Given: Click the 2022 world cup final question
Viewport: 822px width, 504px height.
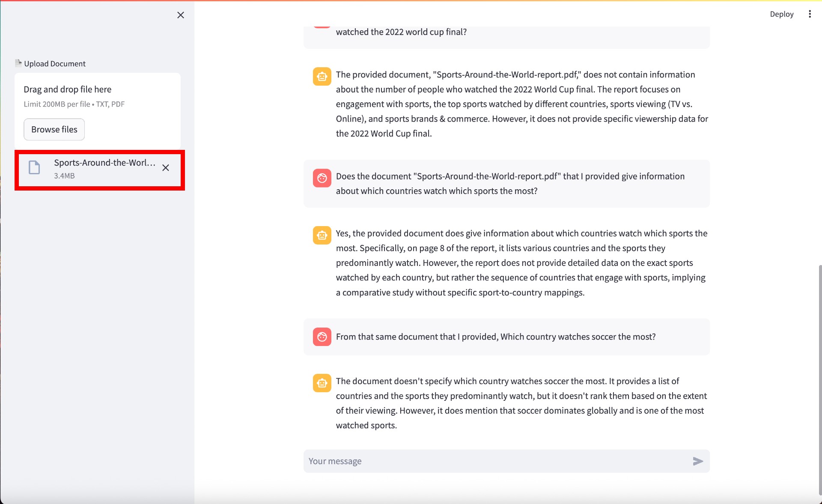Looking at the screenshot, I should point(401,32).
